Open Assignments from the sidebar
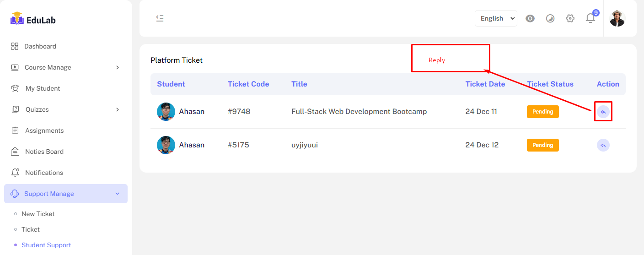The width and height of the screenshot is (644, 255). 44,130
